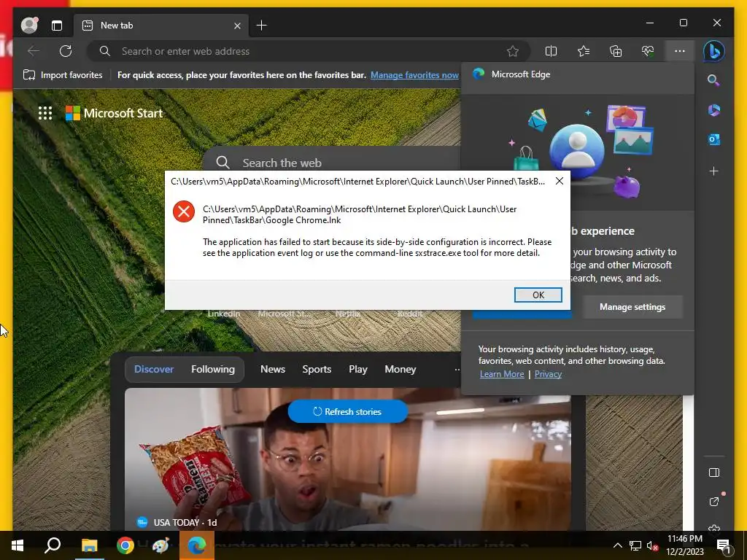This screenshot has height=560, width=747.
Task: Add page to favorites star icon
Action: coord(513,51)
